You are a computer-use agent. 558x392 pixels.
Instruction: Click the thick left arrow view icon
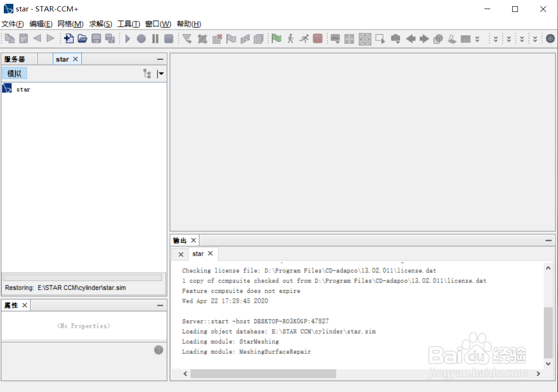pos(411,39)
